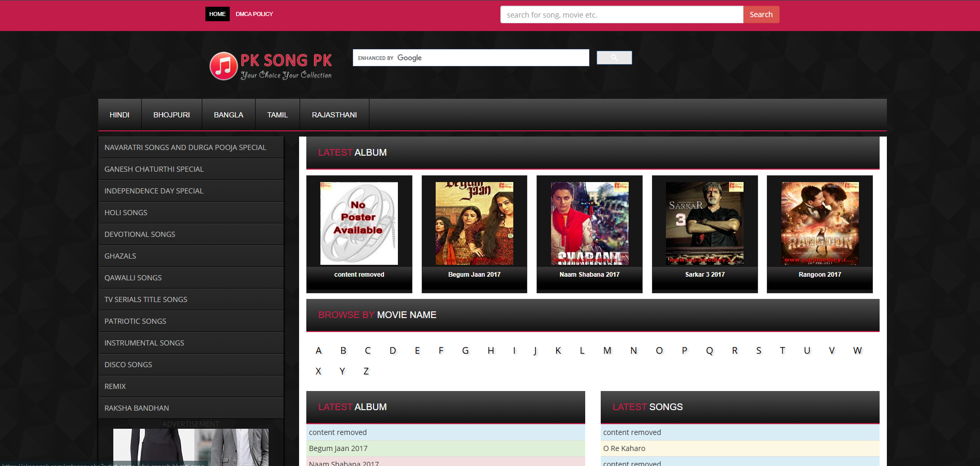Open the DMCA POLICY link
The height and width of the screenshot is (466, 980).
pos(254,14)
